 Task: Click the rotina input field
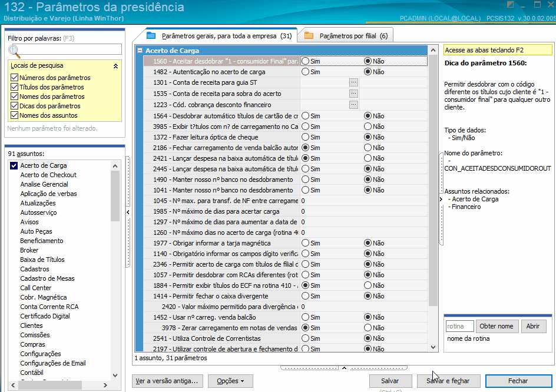[x=459, y=326]
